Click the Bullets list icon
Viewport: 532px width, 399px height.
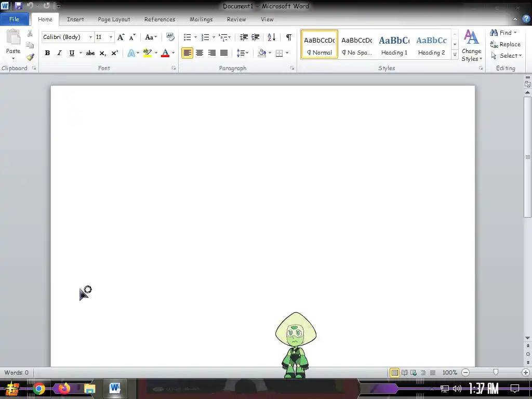point(187,37)
